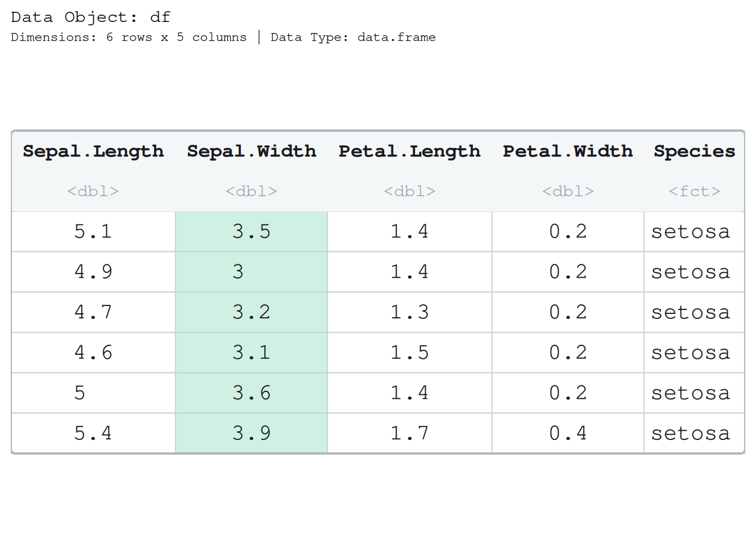
Task: Click the Sepal.Width column header
Action: (x=251, y=151)
